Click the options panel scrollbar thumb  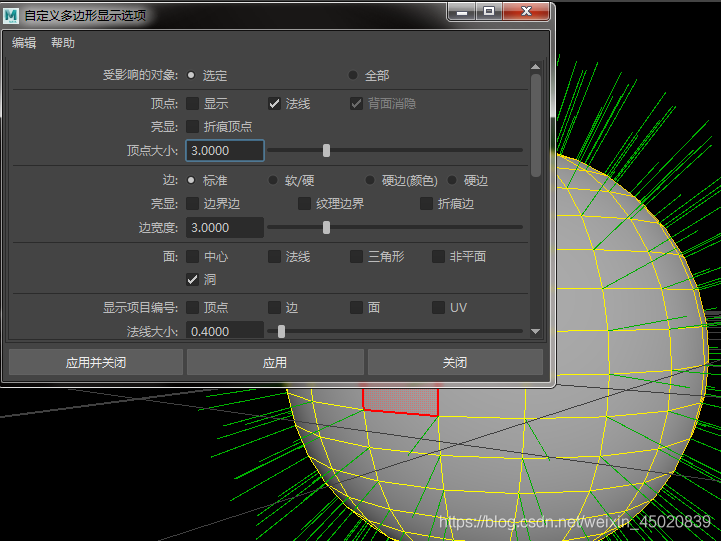click(x=536, y=125)
